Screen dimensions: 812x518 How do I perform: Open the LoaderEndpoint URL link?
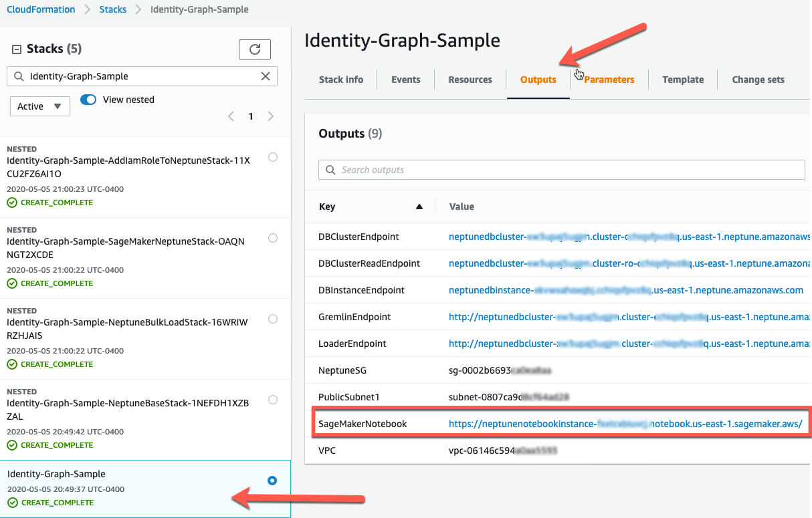pos(629,344)
